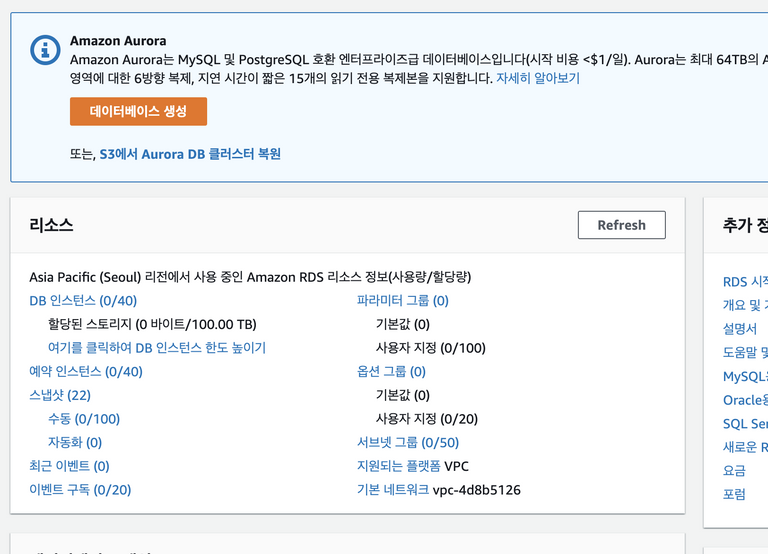Click 기본값 (0) under 파라미터 그룹
Screen dimensions: 768x554
(x=403, y=324)
